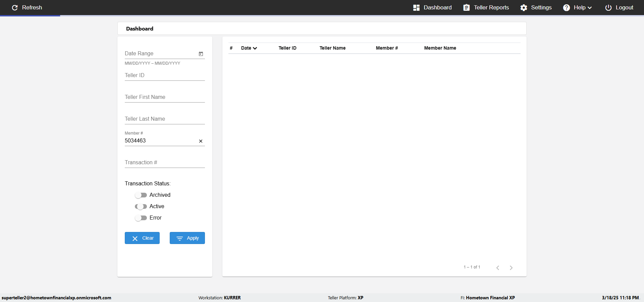Click the Logout power icon
The height and width of the screenshot is (302, 644).
tap(608, 7)
